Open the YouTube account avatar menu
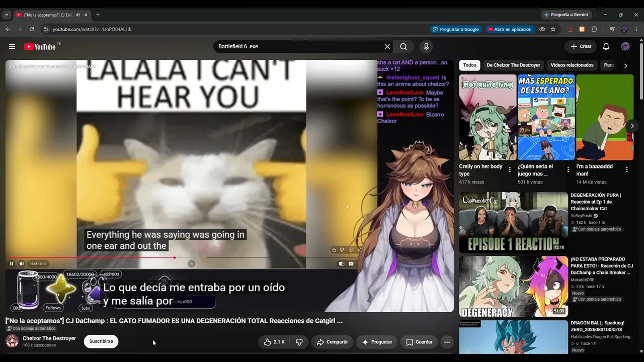 (625, 47)
